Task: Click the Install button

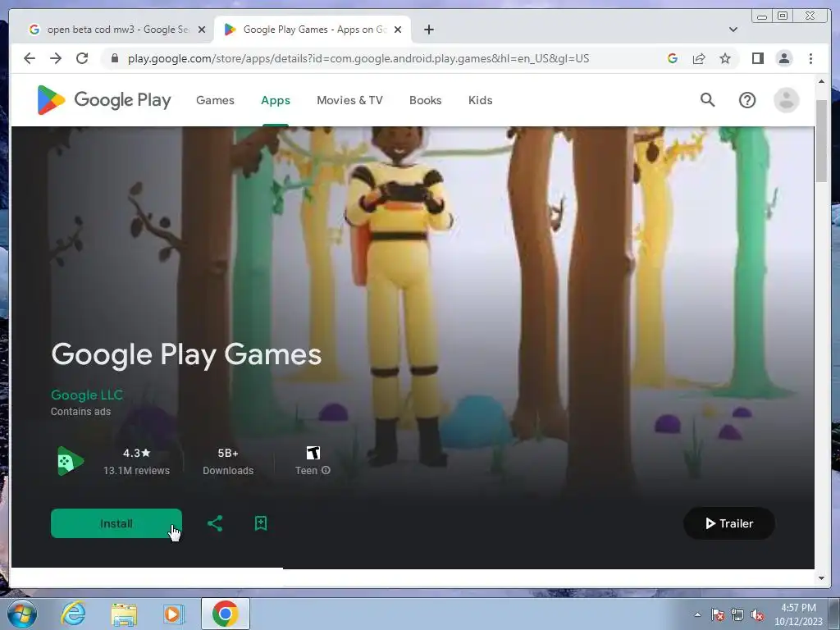Action: 116,523
